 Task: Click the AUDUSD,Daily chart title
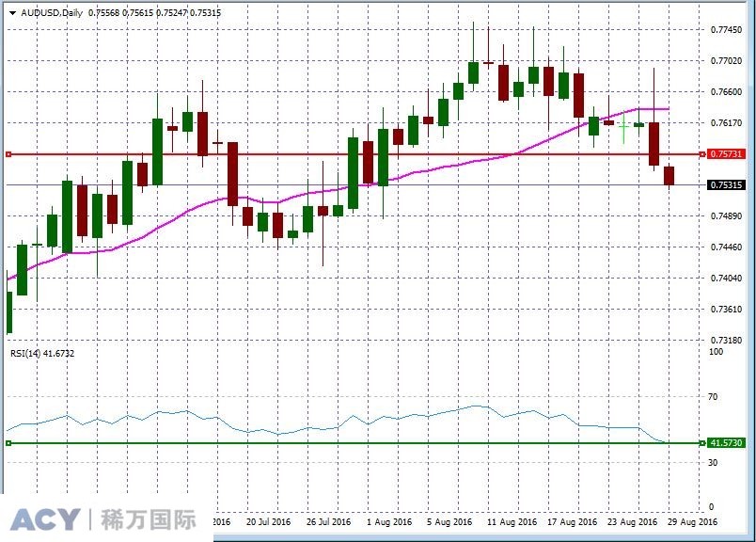52,13
